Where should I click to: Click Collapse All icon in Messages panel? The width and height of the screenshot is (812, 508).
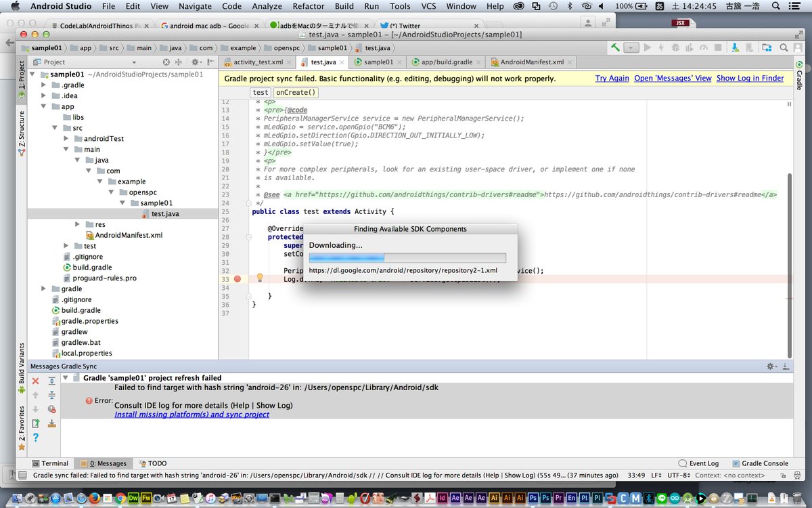click(52, 396)
